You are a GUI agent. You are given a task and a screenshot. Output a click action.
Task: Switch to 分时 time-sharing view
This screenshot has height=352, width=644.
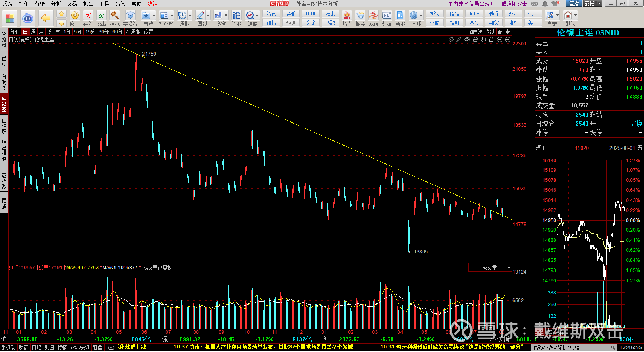click(14, 32)
